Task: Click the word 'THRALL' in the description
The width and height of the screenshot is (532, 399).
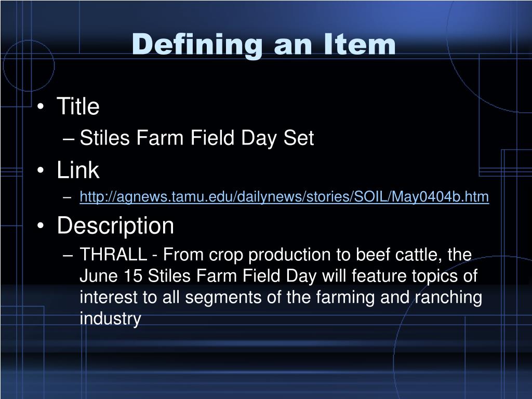Action: 113,255
